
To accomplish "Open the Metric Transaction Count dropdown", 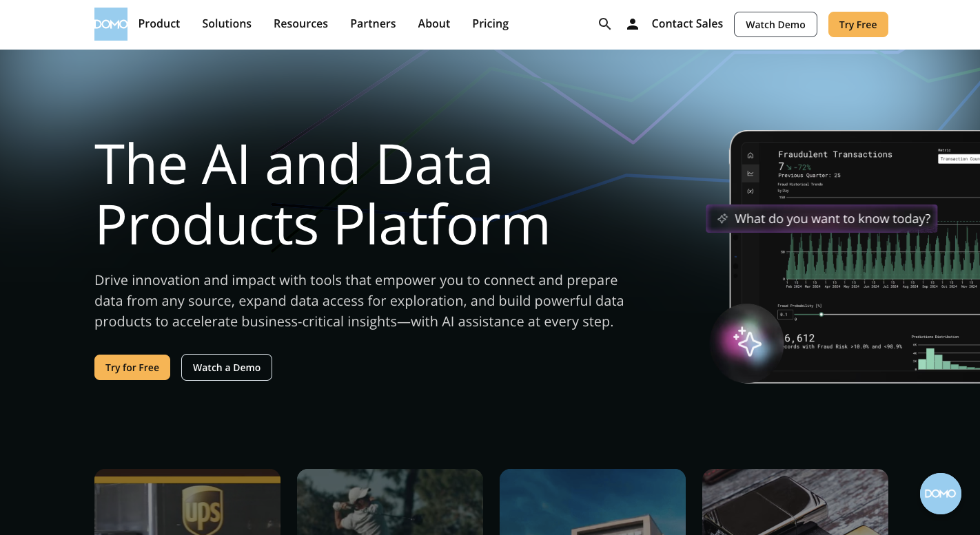I will click(x=959, y=159).
